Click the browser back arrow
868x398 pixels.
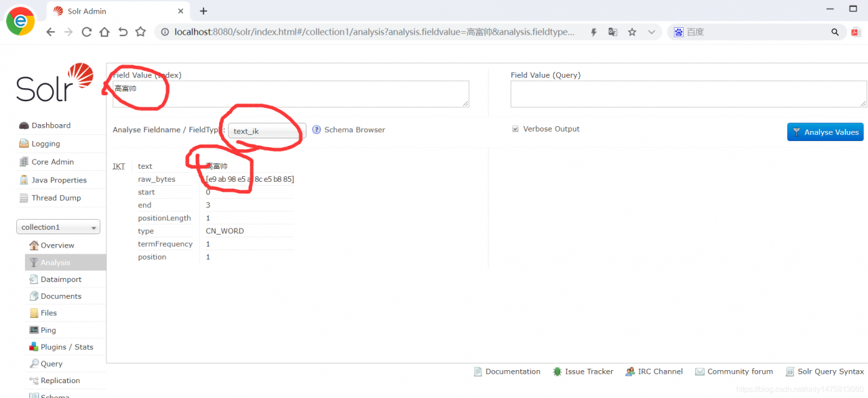click(51, 32)
